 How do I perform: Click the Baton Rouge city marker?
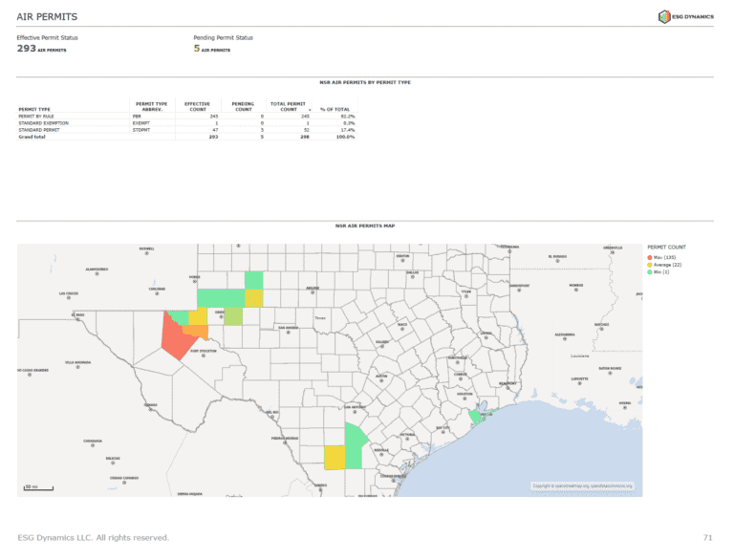click(610, 374)
